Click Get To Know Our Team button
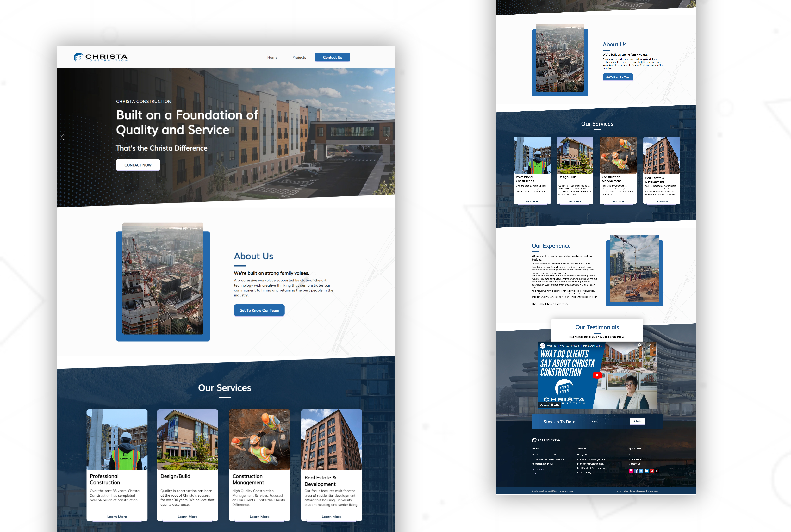Screen dimensions: 791x532 tap(259, 310)
